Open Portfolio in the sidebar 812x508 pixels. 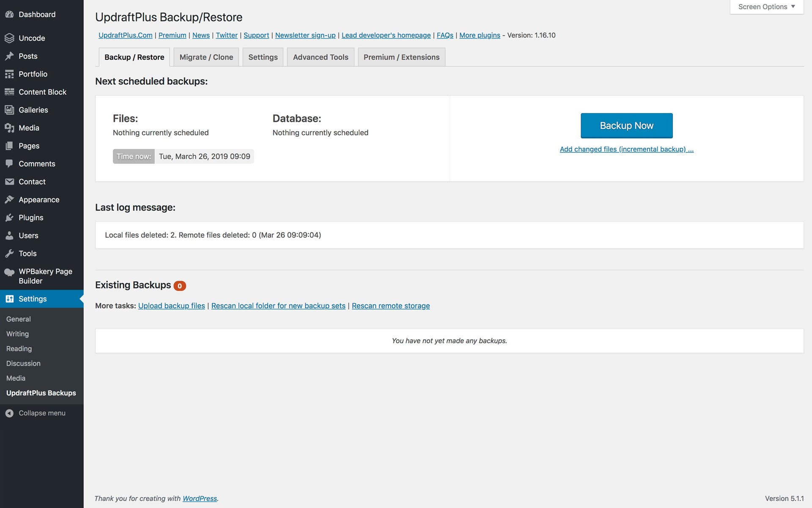coord(42,74)
